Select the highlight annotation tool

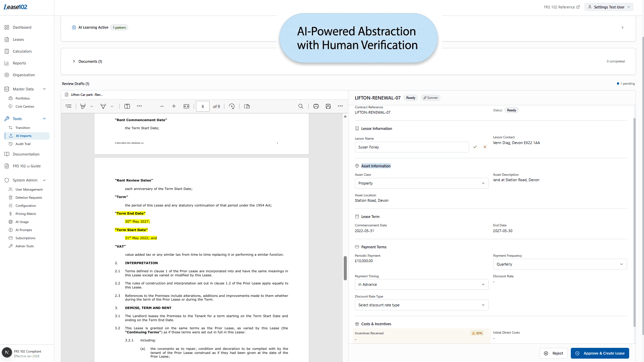(x=83, y=106)
